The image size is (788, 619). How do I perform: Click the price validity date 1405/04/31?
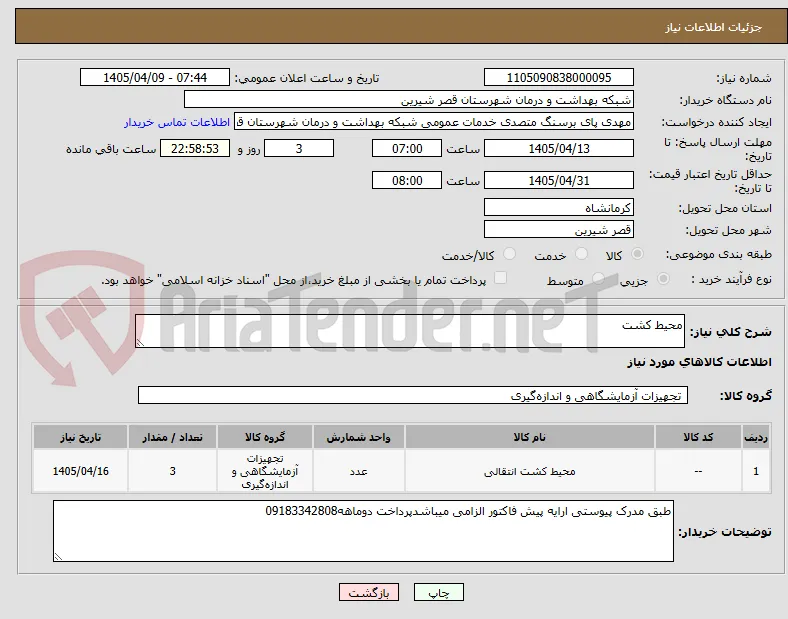click(559, 180)
